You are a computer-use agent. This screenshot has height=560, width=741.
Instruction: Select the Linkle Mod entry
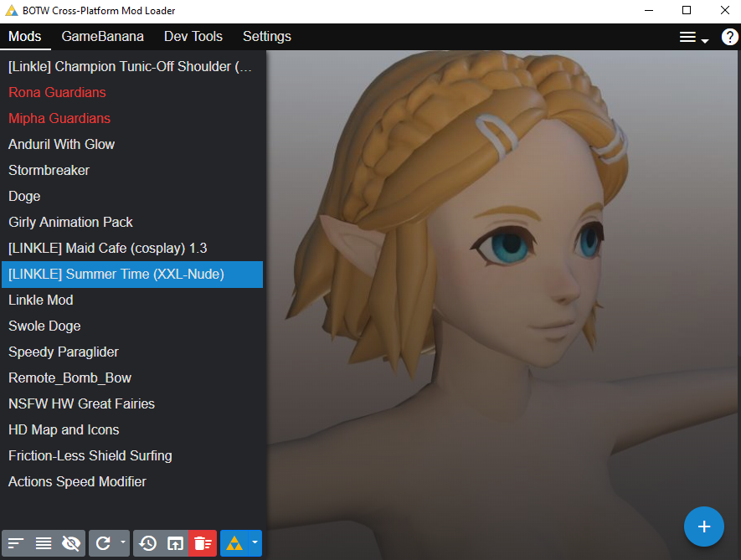[132, 301]
